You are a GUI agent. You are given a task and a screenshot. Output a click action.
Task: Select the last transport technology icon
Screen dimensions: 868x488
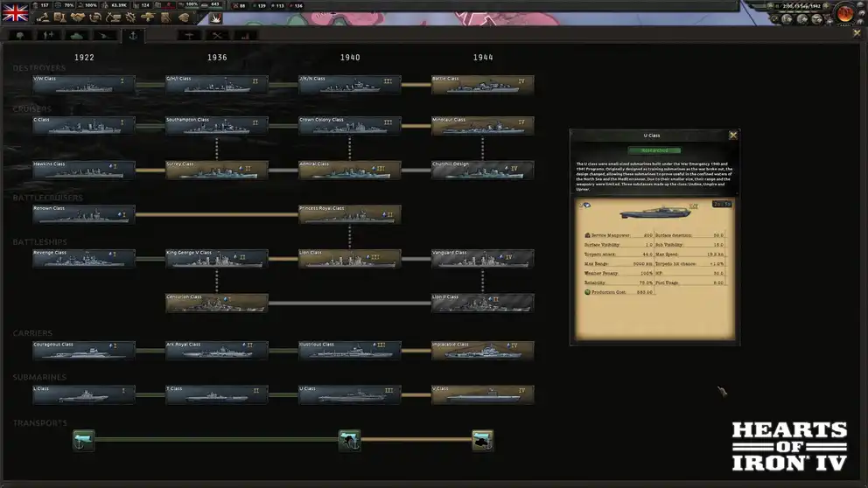[x=482, y=440]
